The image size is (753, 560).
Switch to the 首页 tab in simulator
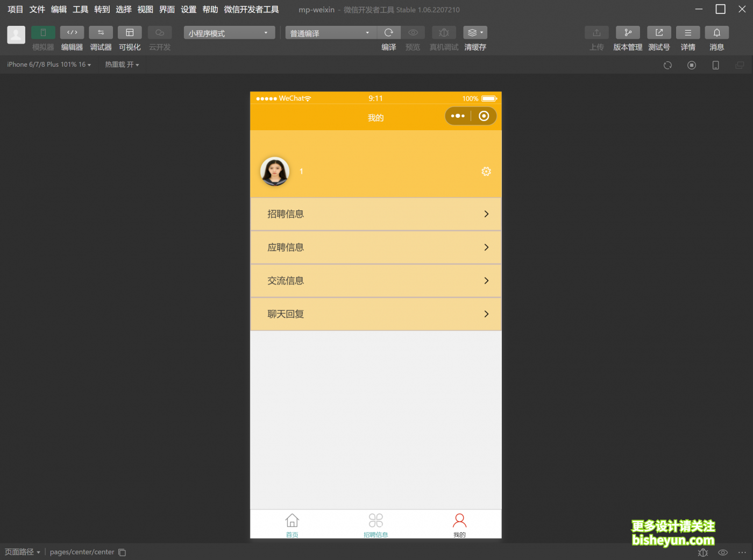pos(292,525)
